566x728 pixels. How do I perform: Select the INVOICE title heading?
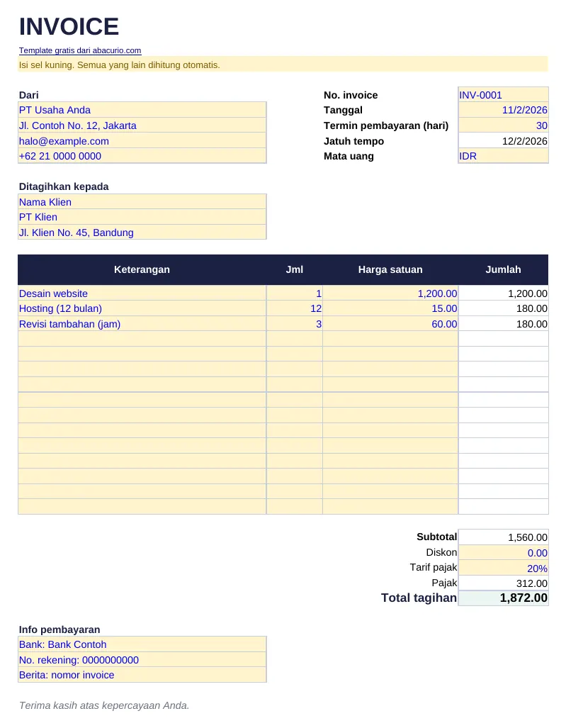click(x=69, y=26)
